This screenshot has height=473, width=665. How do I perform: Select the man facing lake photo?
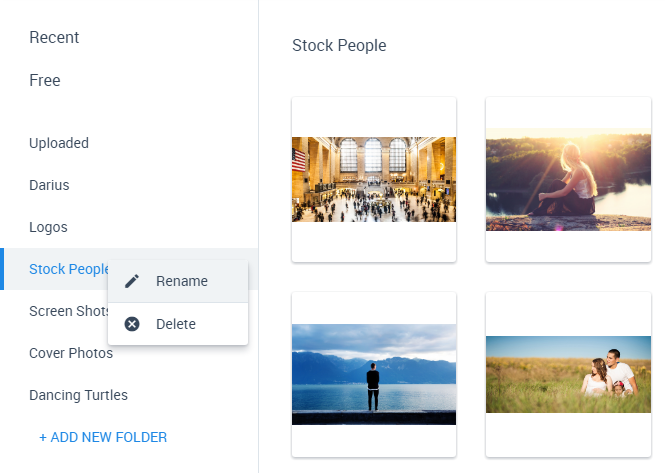pos(374,375)
